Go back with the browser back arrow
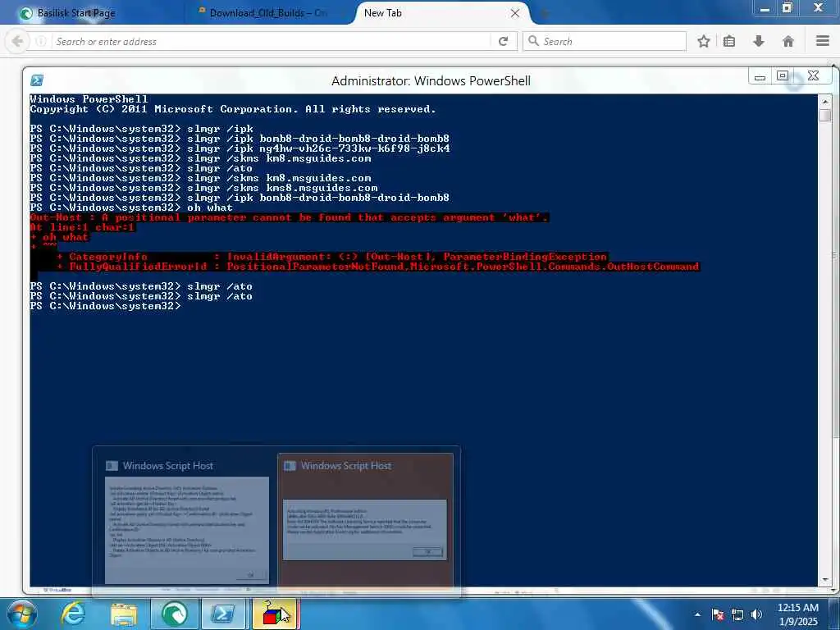 17,41
